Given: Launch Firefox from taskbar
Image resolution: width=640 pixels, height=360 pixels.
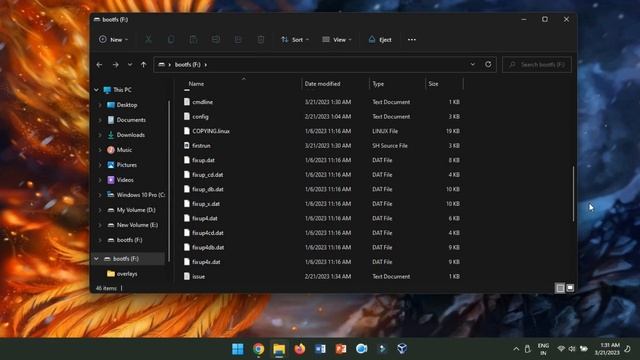Looking at the screenshot, I should (300, 349).
